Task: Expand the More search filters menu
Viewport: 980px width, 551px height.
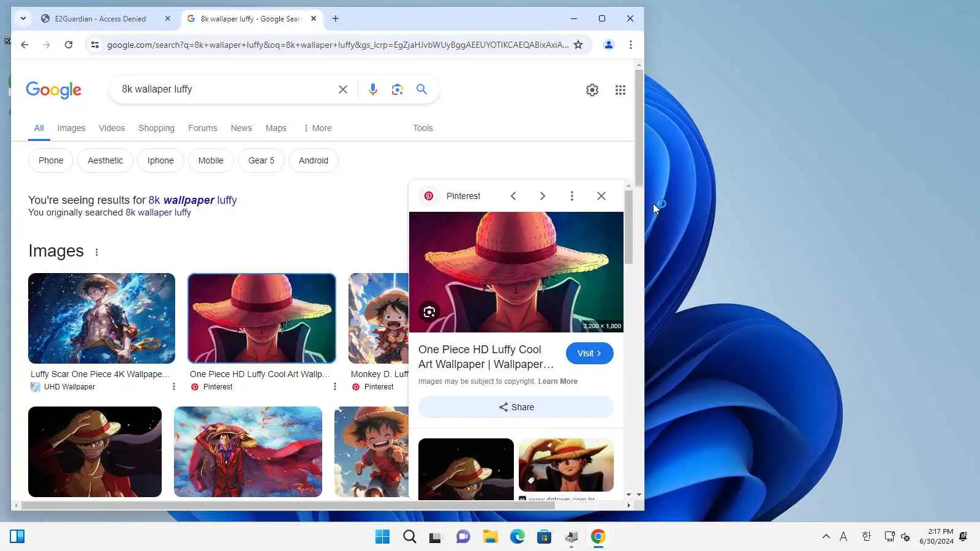Action: point(317,128)
